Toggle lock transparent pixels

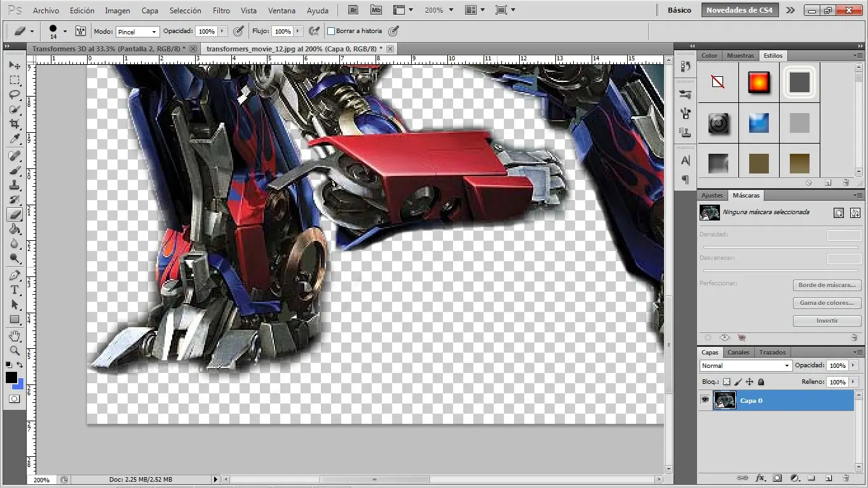[726, 382]
